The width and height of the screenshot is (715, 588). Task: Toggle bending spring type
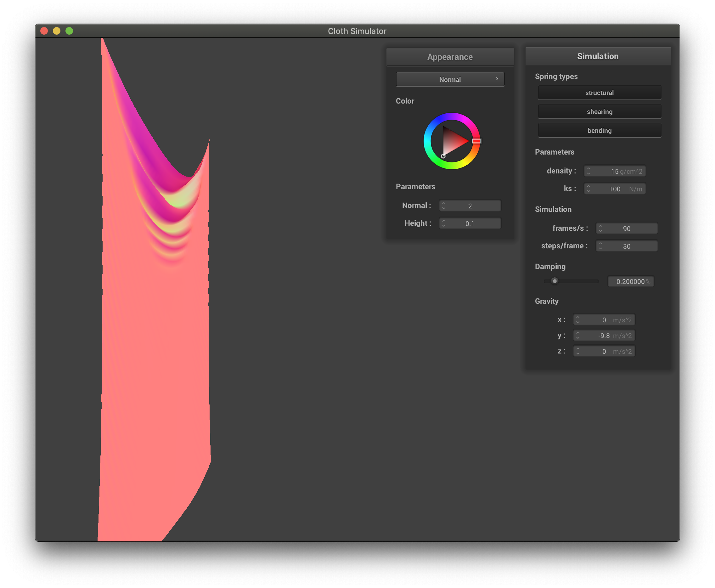click(599, 130)
